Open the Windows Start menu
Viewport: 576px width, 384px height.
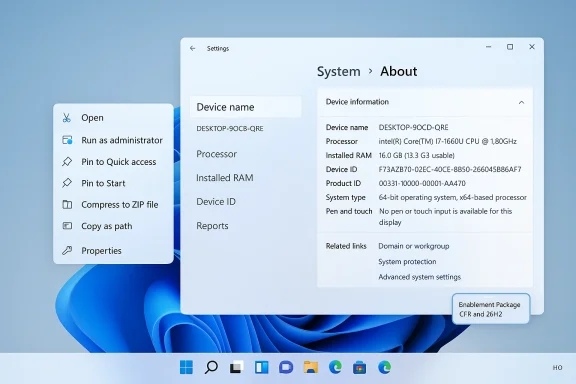[186, 367]
